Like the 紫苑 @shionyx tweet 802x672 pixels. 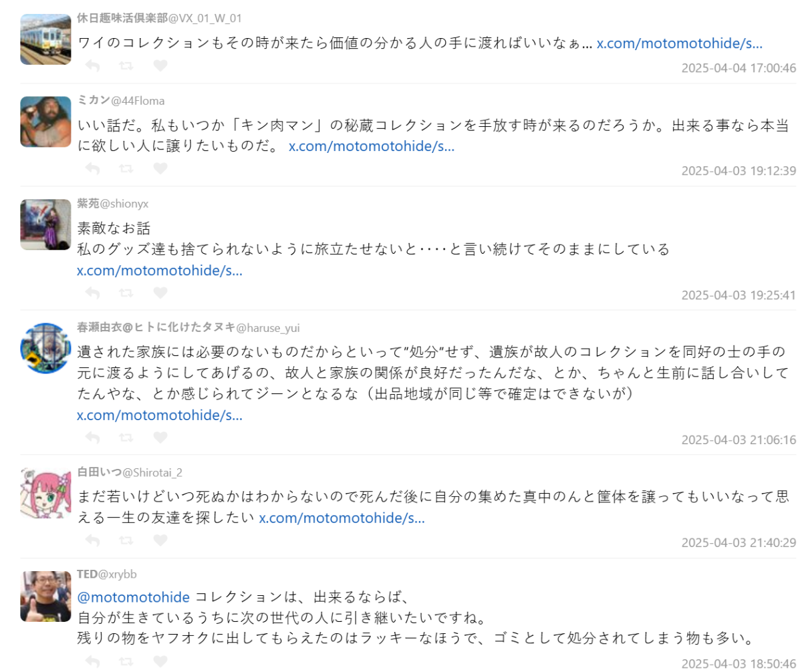tap(160, 293)
